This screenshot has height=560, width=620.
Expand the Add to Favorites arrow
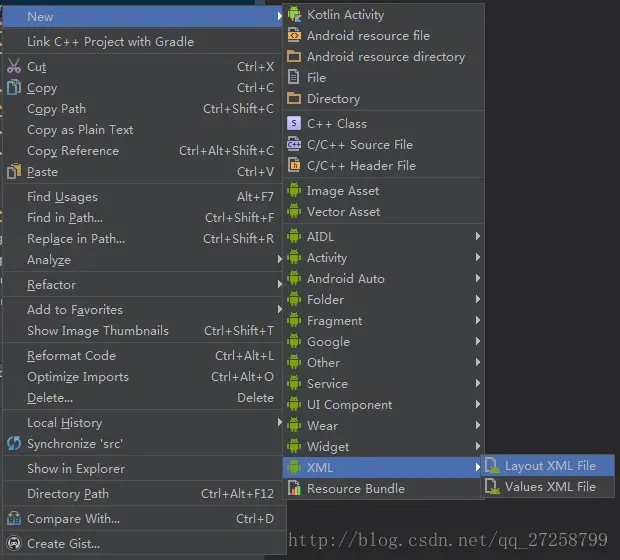[280, 309]
